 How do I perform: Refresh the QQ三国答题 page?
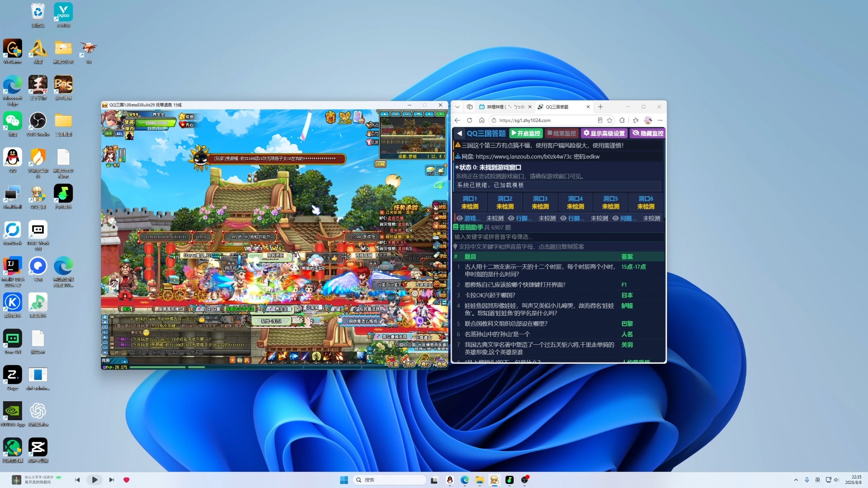pos(470,120)
